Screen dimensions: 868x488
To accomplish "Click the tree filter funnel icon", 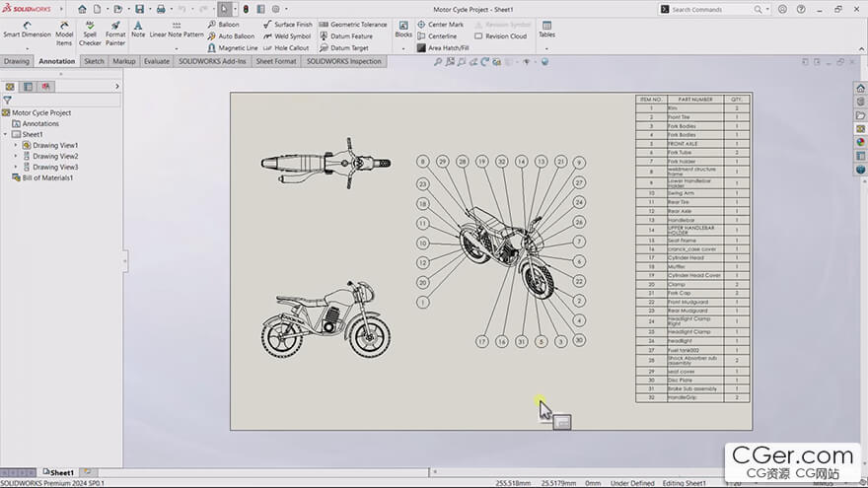I will [7, 101].
